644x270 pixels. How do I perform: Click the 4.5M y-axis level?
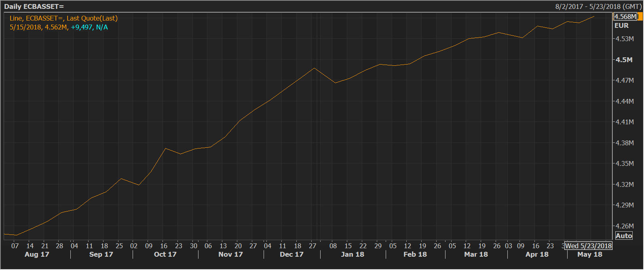coord(624,60)
